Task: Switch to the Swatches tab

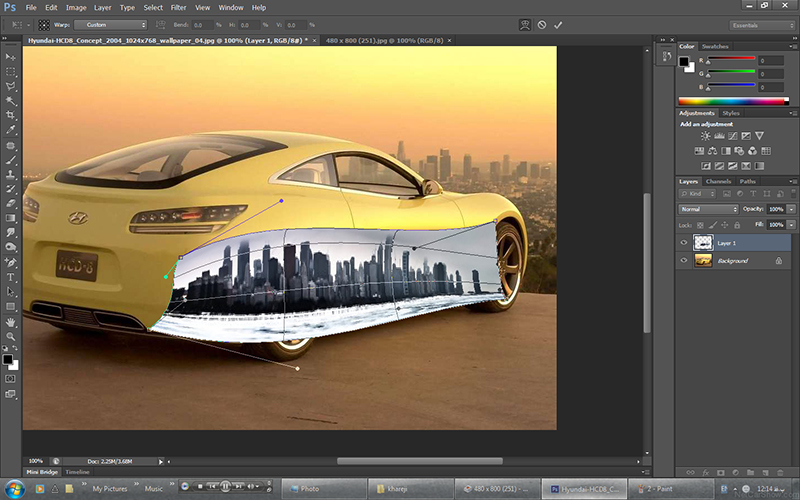Action: pos(715,46)
